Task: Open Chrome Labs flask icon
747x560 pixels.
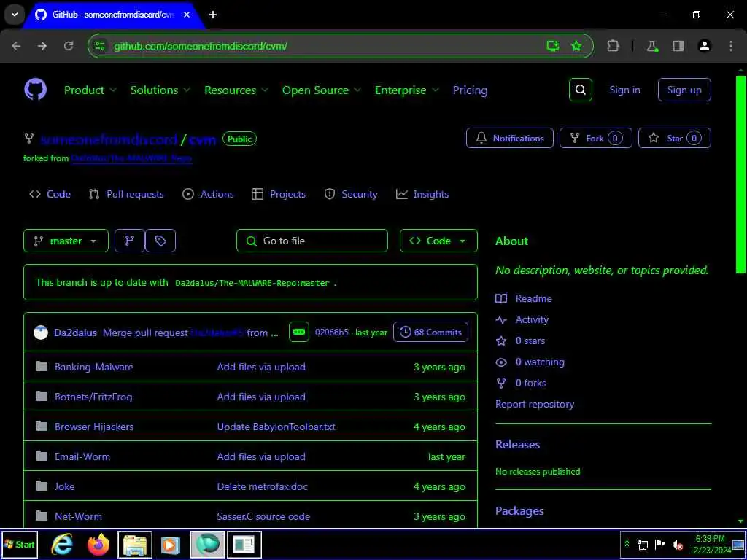Action: point(651,46)
